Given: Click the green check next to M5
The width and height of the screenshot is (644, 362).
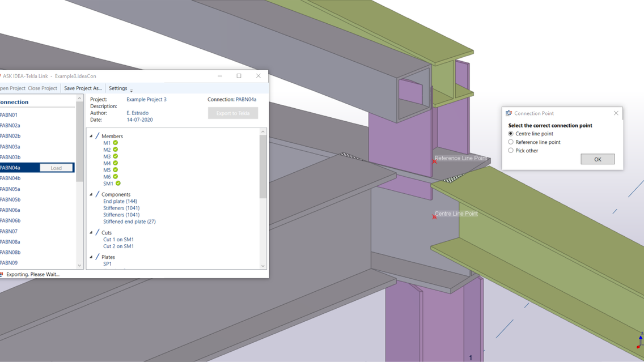Looking at the screenshot, I should point(116,170).
